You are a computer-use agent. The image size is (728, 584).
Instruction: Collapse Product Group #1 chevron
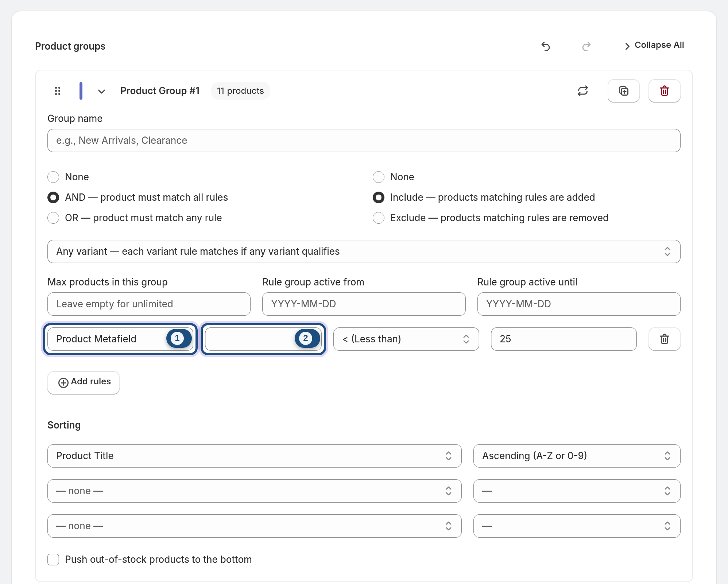click(x=102, y=91)
